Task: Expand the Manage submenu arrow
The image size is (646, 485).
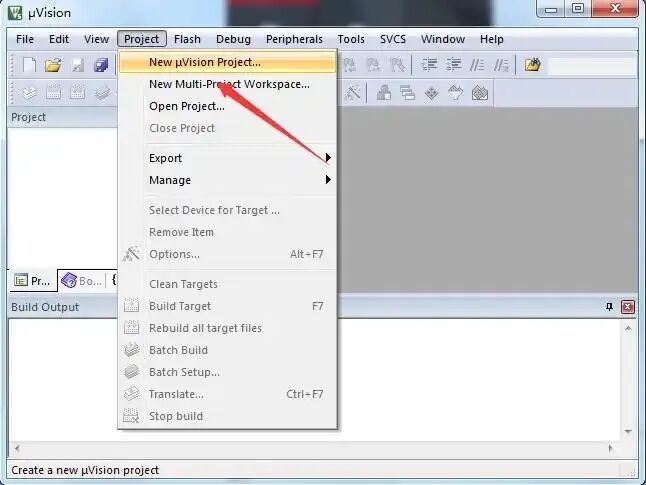Action: pyautogui.click(x=328, y=180)
